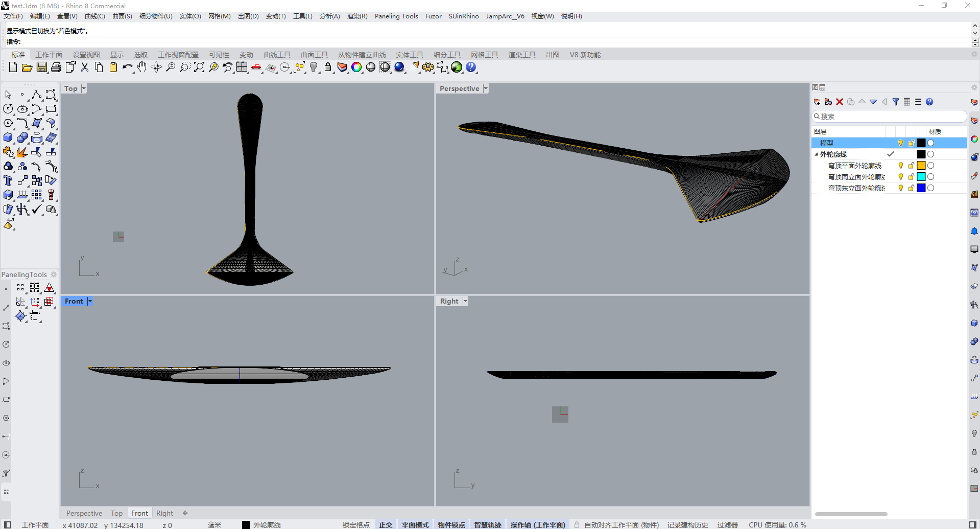
Task: Create a new layer with the layer panel icon
Action: [817, 102]
